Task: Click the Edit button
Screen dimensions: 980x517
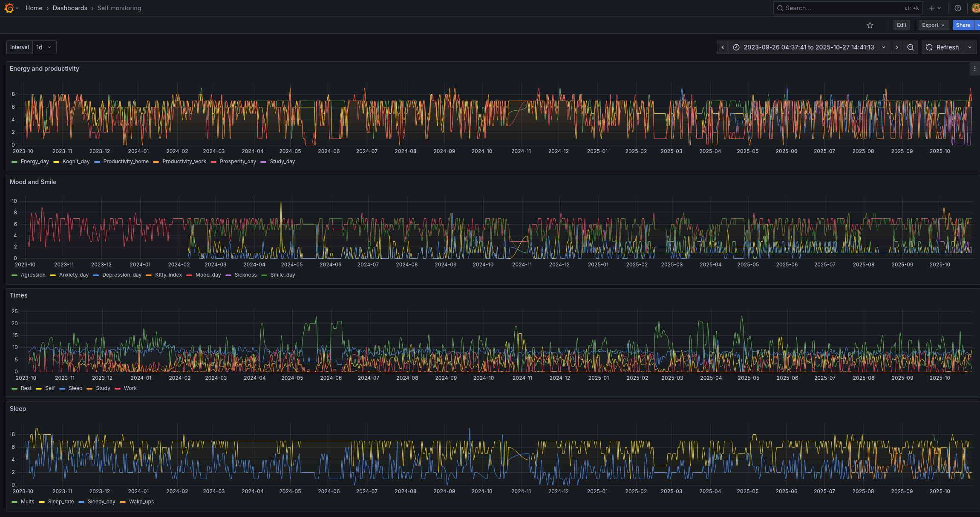Action: click(x=901, y=25)
